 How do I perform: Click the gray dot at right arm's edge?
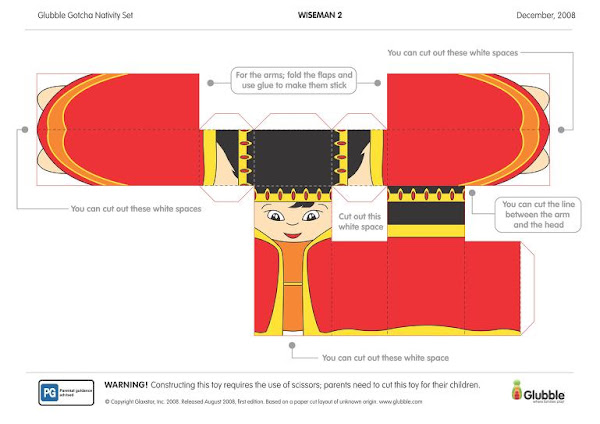[561, 130]
